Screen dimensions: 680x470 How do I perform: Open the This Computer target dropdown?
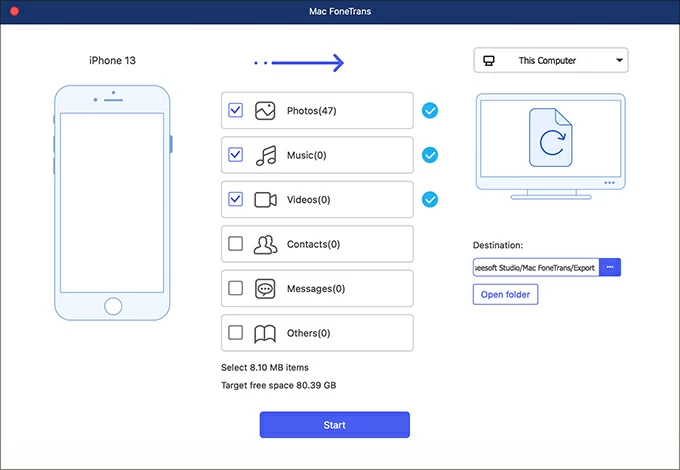(550, 61)
